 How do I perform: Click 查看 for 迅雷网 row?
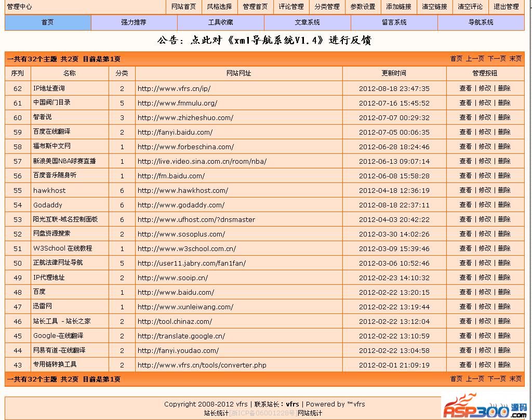point(465,307)
